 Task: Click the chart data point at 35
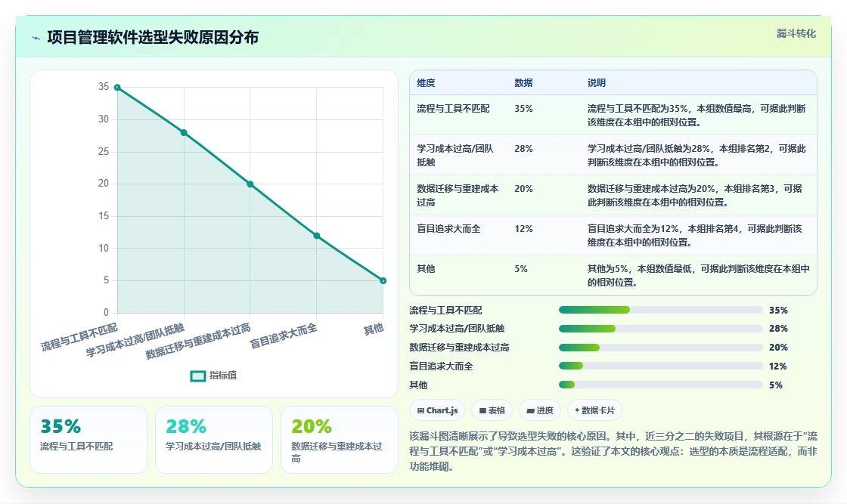click(x=117, y=88)
